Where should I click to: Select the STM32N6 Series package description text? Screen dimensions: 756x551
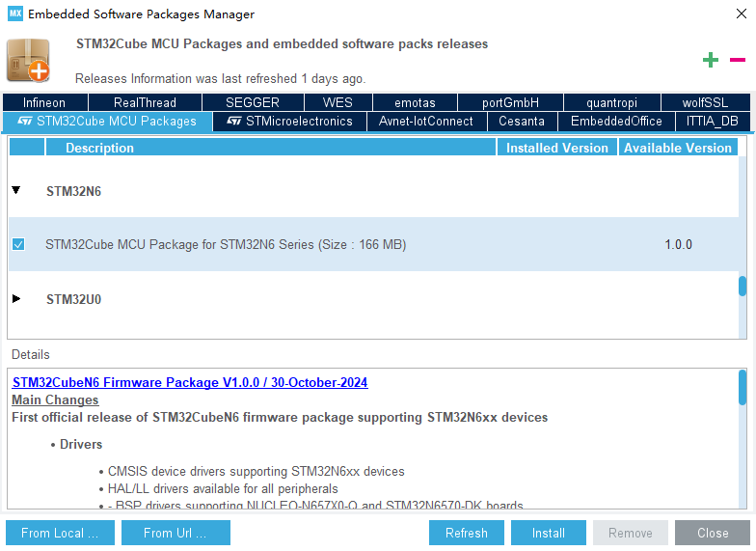[226, 245]
